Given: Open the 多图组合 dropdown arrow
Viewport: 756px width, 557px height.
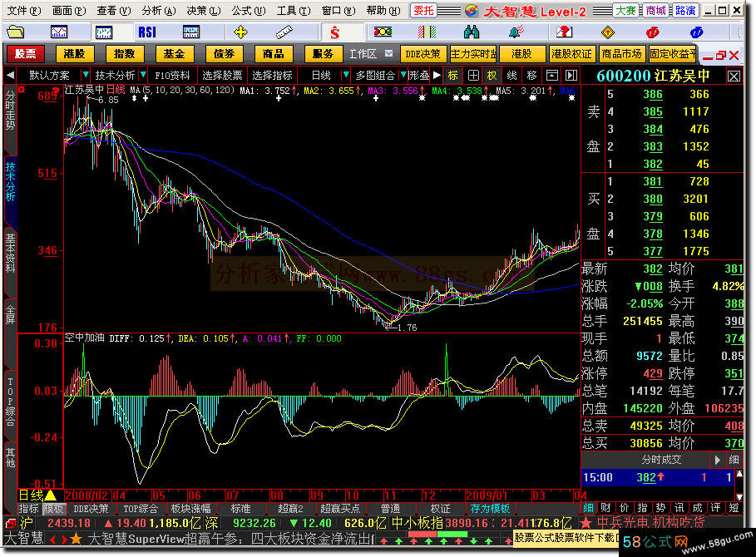Looking at the screenshot, I should (x=403, y=75).
